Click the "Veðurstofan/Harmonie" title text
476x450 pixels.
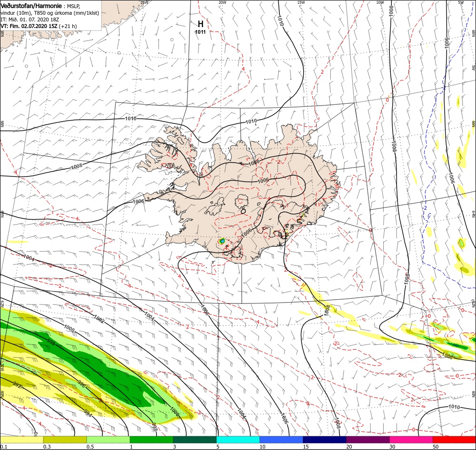[x=31, y=6]
